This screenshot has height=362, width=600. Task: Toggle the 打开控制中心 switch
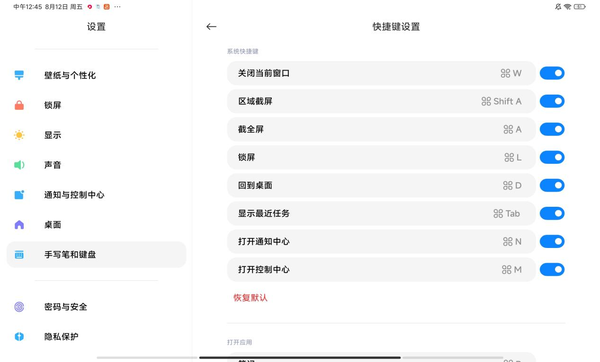(552, 269)
